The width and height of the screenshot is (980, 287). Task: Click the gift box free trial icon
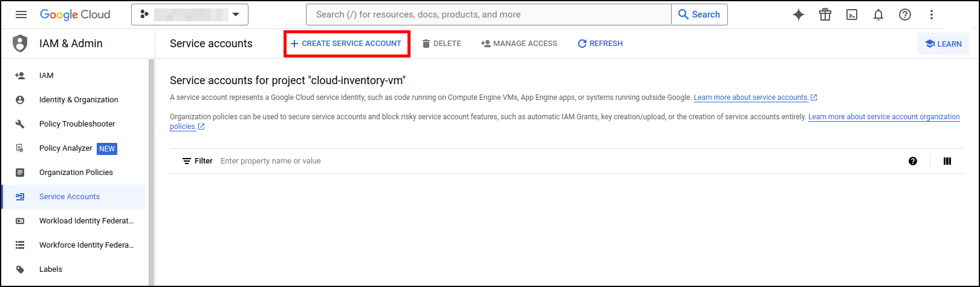[x=825, y=15]
